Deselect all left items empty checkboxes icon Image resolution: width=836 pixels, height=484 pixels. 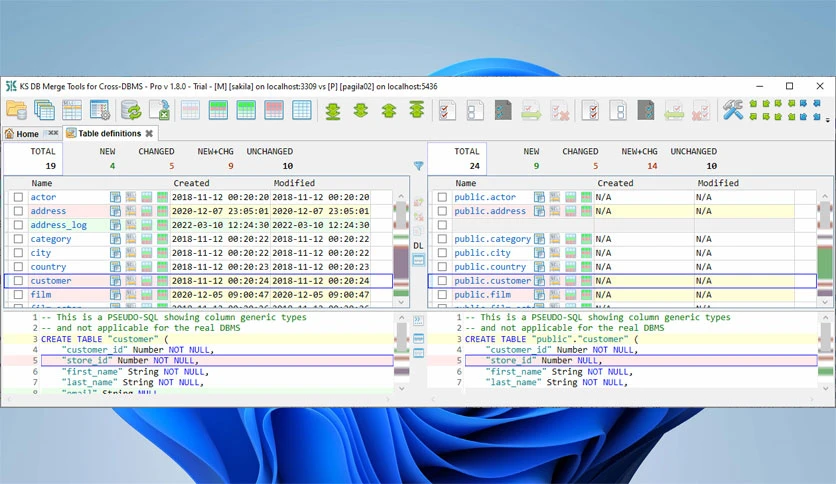(475, 110)
